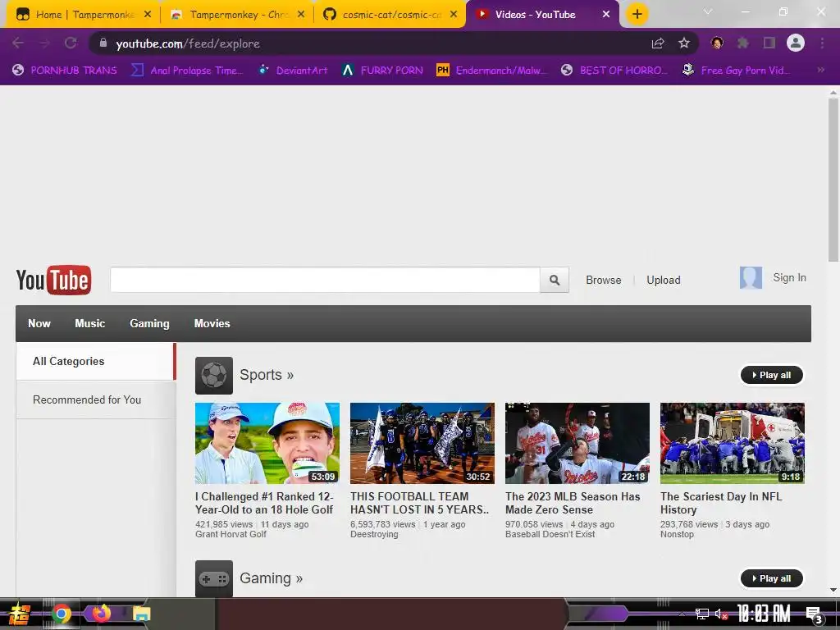Open the Baseball Doesn't Exist channel link
Image resolution: width=840 pixels, height=630 pixels.
550,534
